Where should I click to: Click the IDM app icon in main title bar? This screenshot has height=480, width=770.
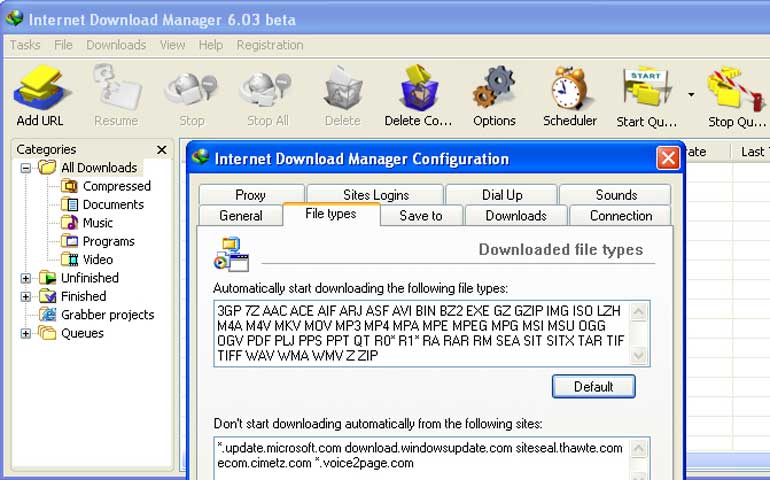coord(14,19)
